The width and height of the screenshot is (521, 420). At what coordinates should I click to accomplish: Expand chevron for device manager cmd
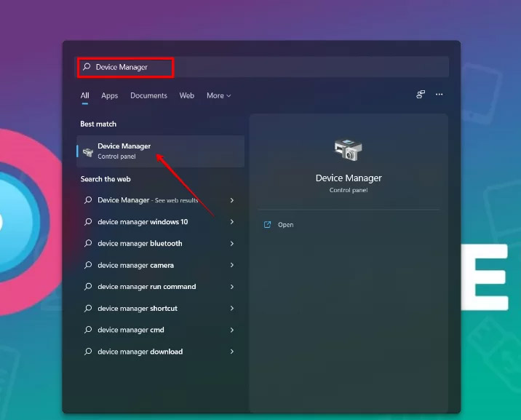(232, 330)
